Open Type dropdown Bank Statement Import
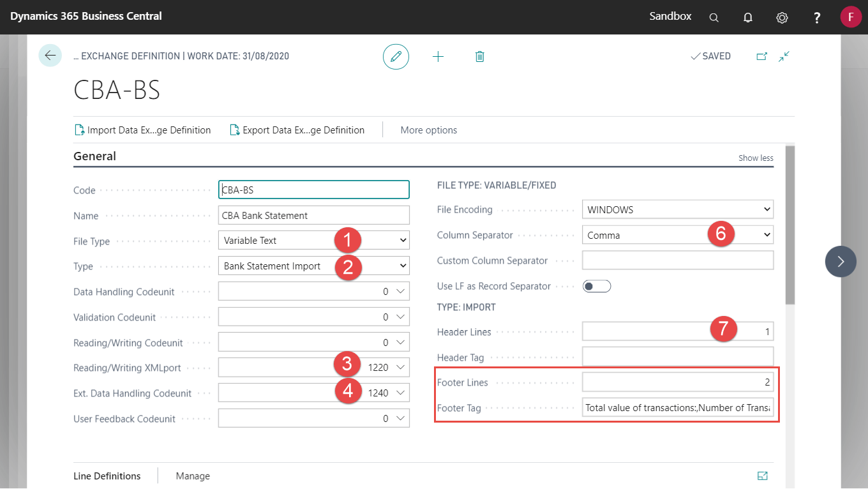The image size is (868, 489). tap(313, 266)
